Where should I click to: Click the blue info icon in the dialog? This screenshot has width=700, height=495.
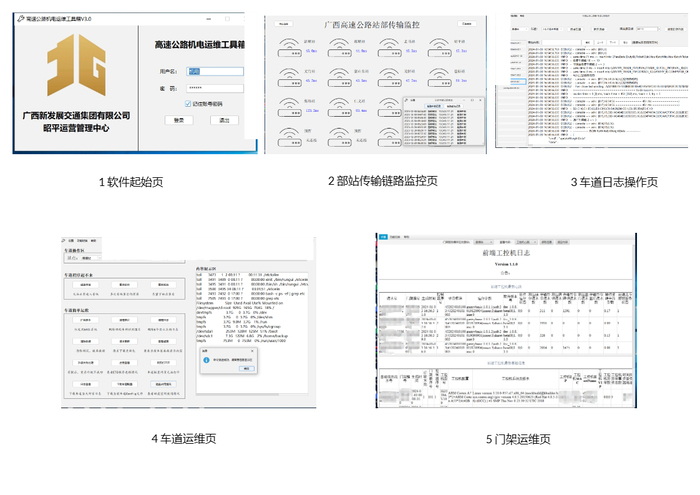click(207, 359)
